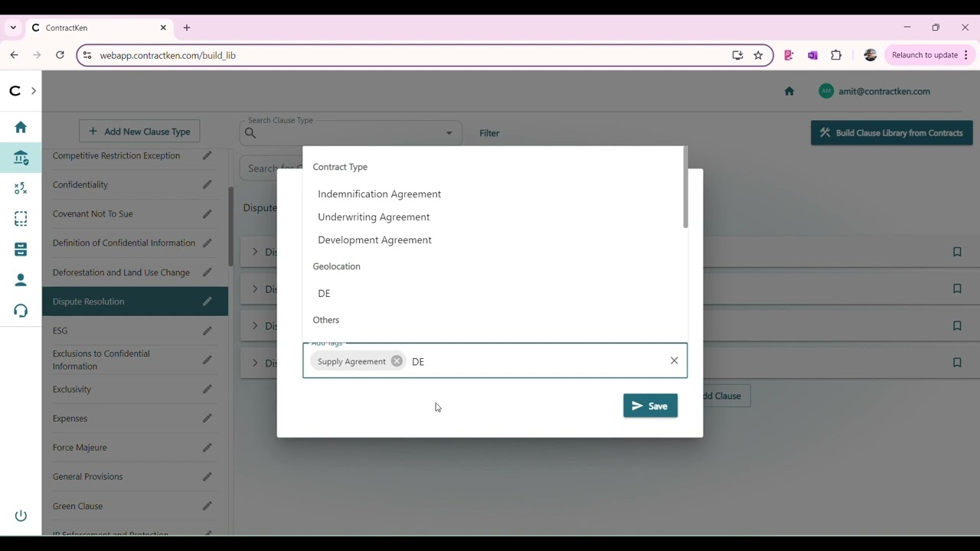Image resolution: width=980 pixels, height=551 pixels.
Task: Select Force Majeure in clause list
Action: (x=80, y=448)
